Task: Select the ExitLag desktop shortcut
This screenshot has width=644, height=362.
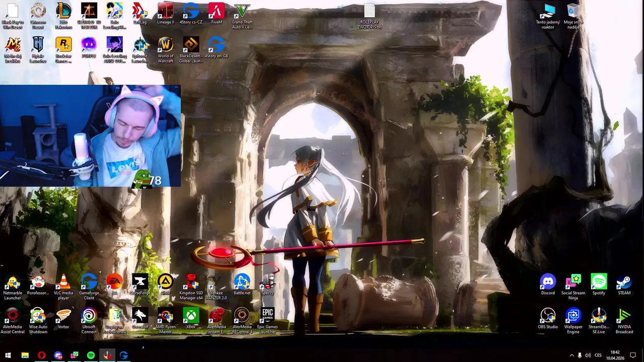Action: tap(140, 14)
